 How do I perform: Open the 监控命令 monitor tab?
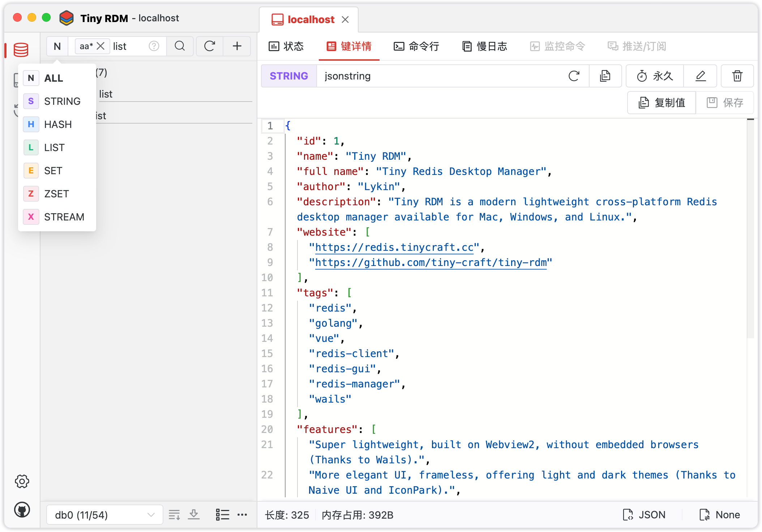(x=557, y=46)
